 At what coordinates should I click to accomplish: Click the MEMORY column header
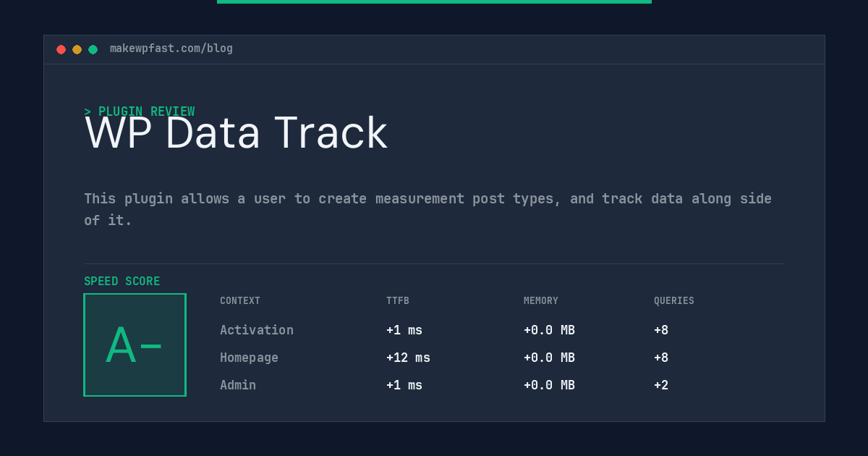pyautogui.click(x=541, y=301)
